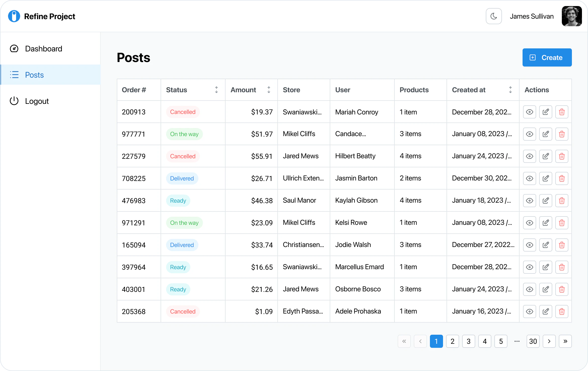588x371 pixels.
Task: Open edit for order 165094
Action: point(545,245)
